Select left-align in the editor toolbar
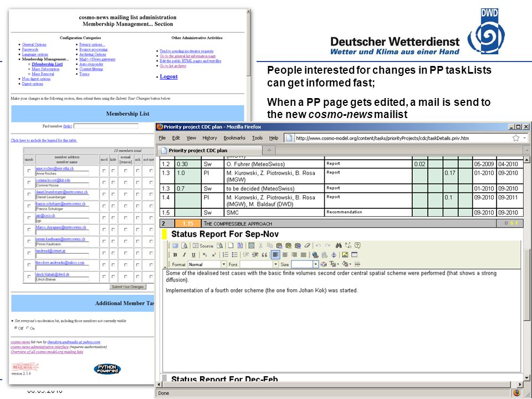The height and width of the screenshot is (399, 532). coord(275,255)
